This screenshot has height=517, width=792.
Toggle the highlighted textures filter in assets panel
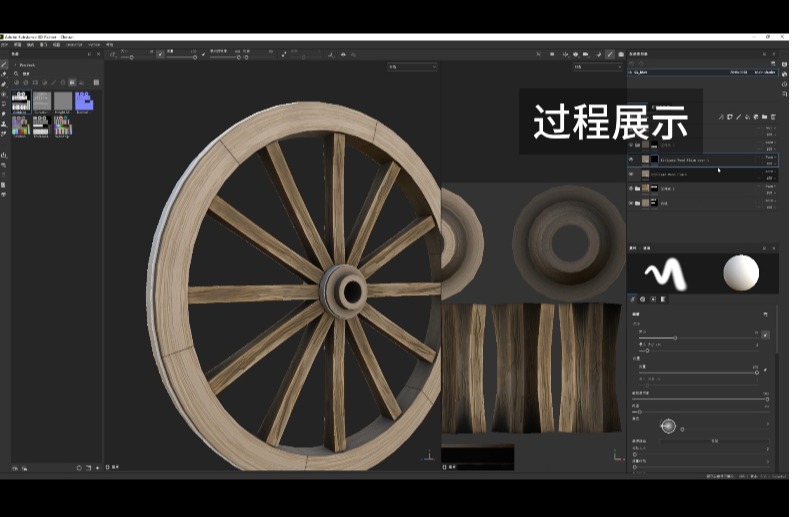(x=72, y=82)
